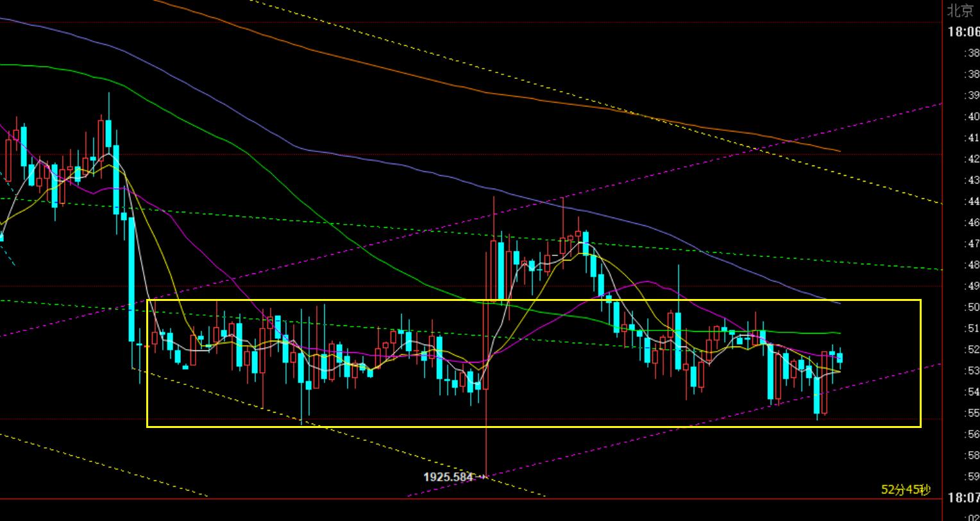The image size is (980, 521).
Task: Click the :59 row in time list
Action: click(x=971, y=477)
